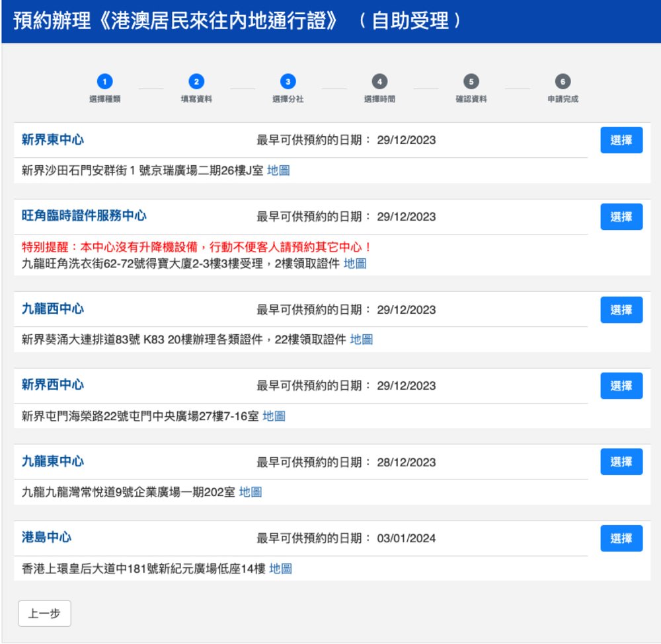Choose 九龍西中心 with its 選擇 button

click(x=621, y=310)
